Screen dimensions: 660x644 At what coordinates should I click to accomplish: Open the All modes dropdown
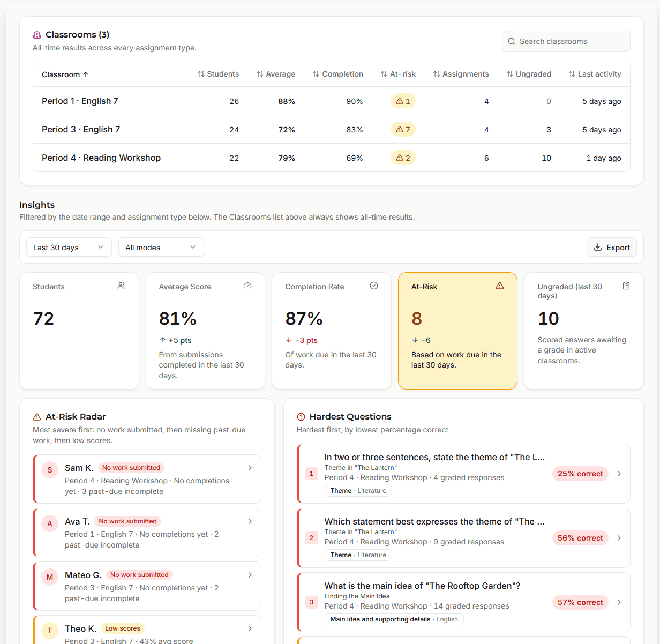[x=161, y=247]
